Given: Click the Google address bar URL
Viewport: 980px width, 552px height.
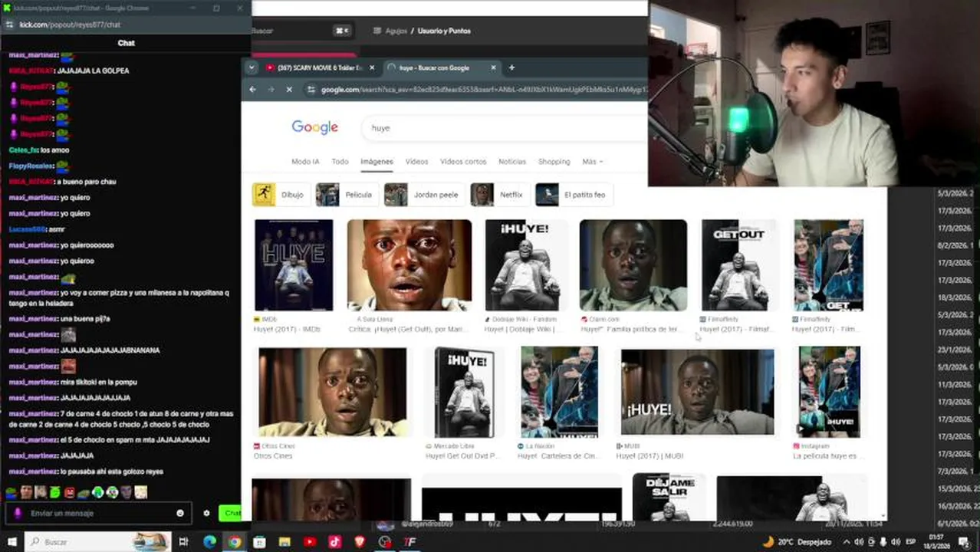Looking at the screenshot, I should [x=483, y=90].
